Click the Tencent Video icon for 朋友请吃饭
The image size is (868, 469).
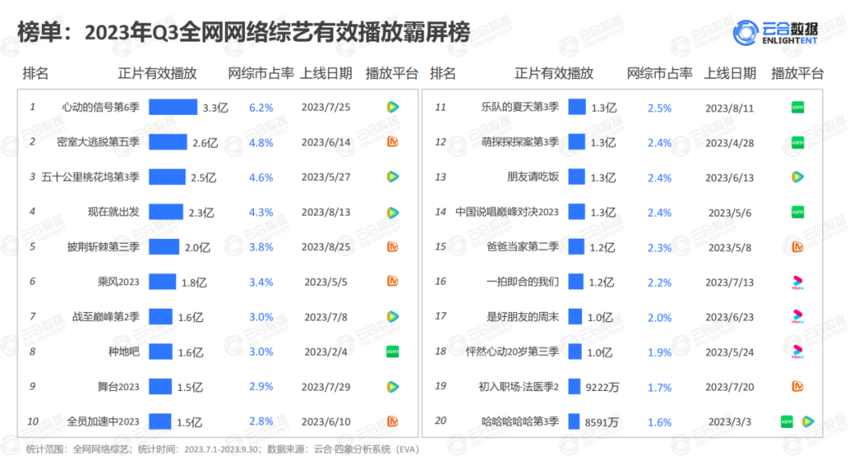797,177
